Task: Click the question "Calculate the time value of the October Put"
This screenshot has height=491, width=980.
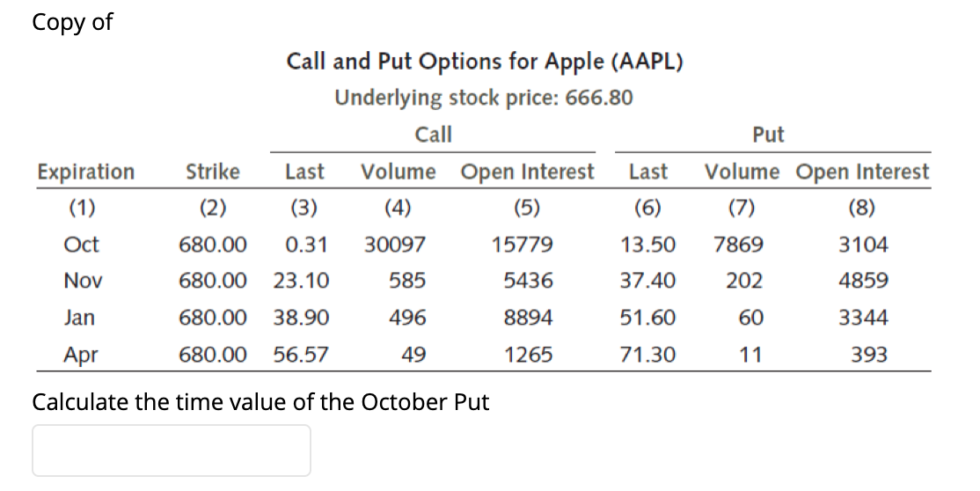Action: (260, 402)
